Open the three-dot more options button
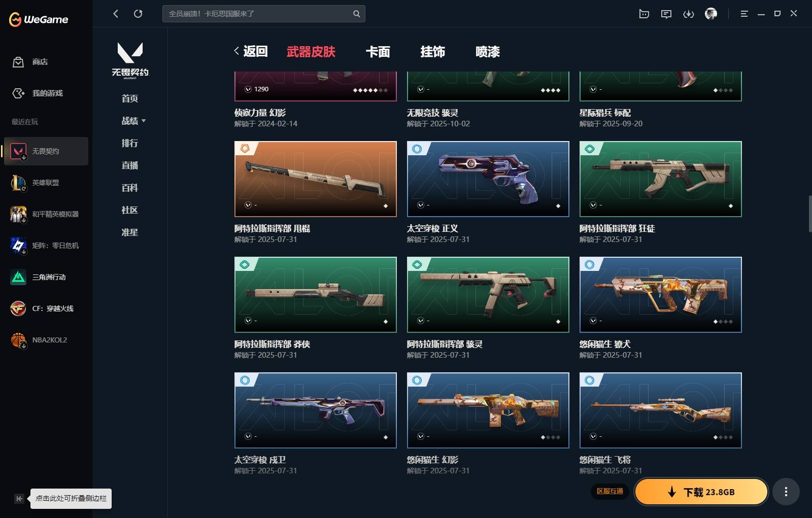This screenshot has width=812, height=518. point(786,492)
